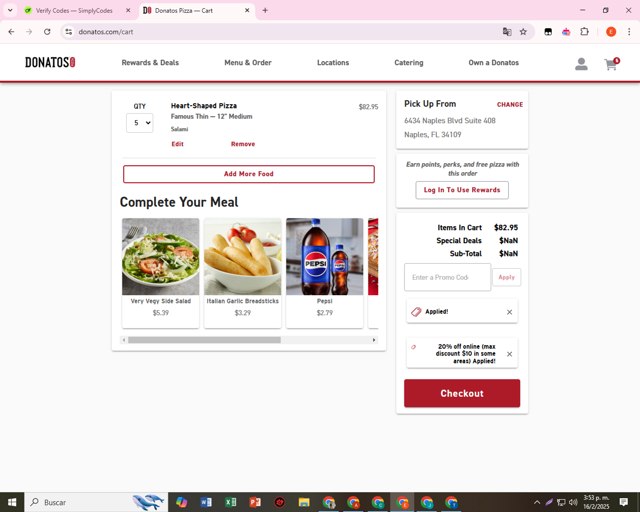Viewport: 640px width, 512px height.
Task: Click the $82.95 Items In Cart total
Action: [x=506, y=227]
